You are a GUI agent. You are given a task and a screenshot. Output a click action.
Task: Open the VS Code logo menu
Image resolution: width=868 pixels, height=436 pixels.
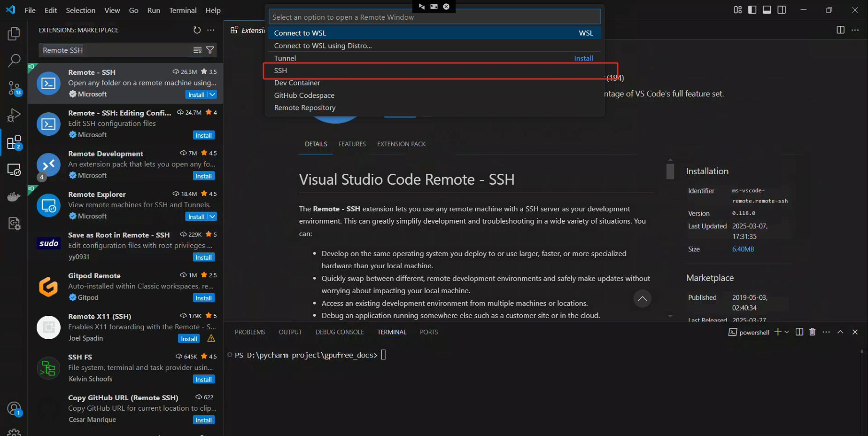pyautogui.click(x=11, y=10)
